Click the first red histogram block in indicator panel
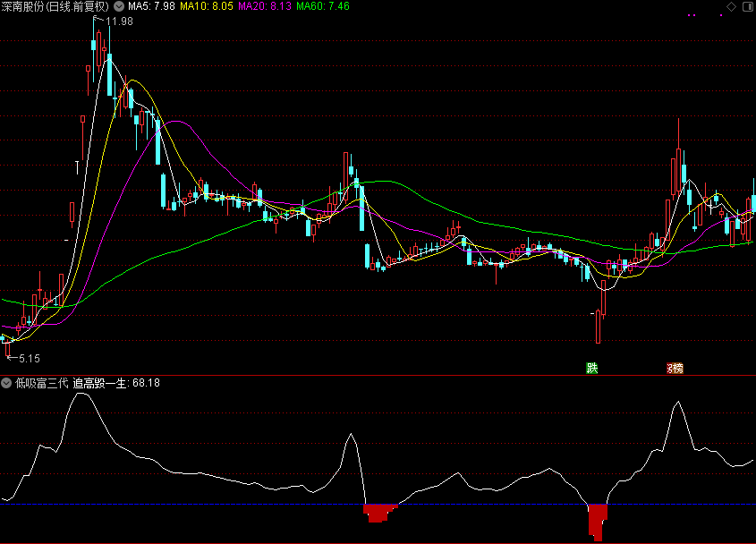 click(x=378, y=513)
